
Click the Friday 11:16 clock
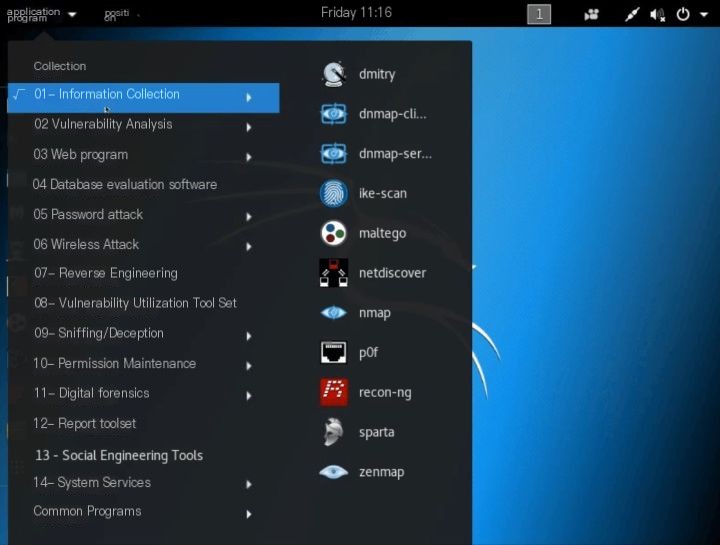click(x=356, y=12)
